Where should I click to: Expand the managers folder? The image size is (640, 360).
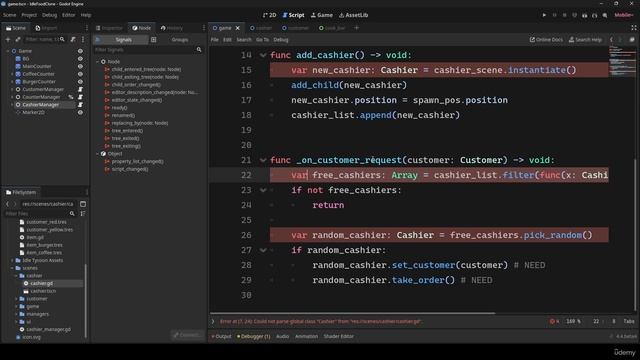coord(16,314)
